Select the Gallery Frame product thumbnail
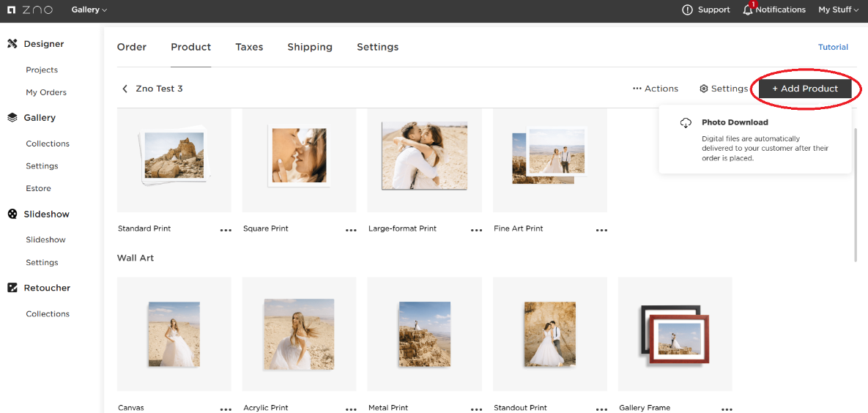The image size is (868, 413). [x=675, y=334]
